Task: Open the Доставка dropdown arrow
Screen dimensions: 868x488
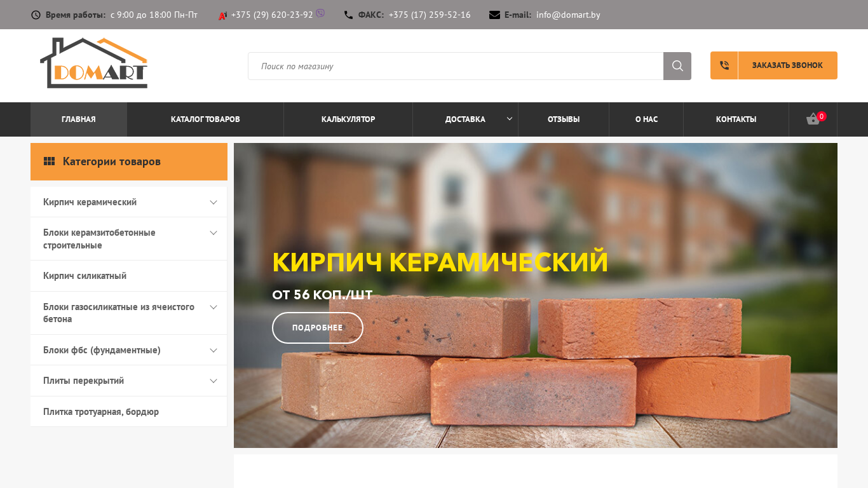Action: [509, 119]
